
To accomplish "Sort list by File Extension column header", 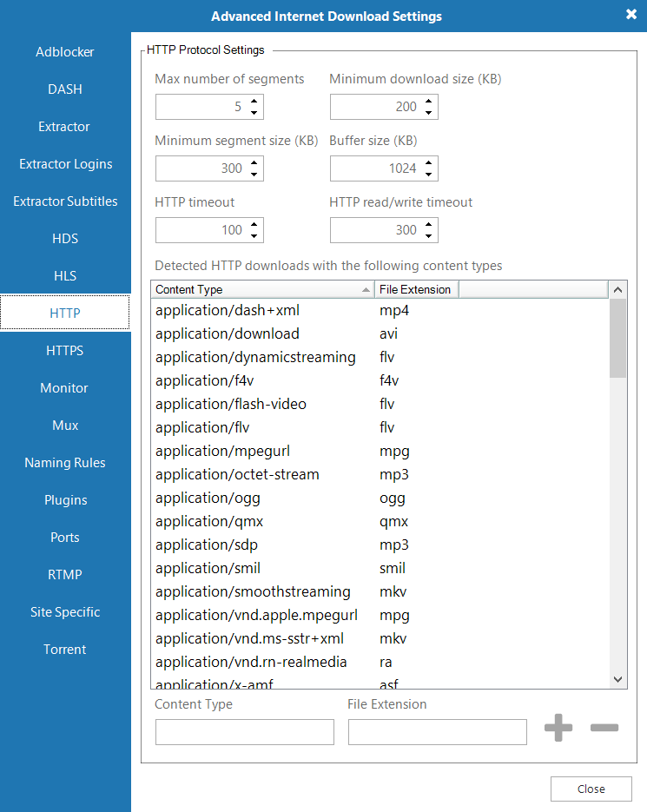I will point(417,289).
